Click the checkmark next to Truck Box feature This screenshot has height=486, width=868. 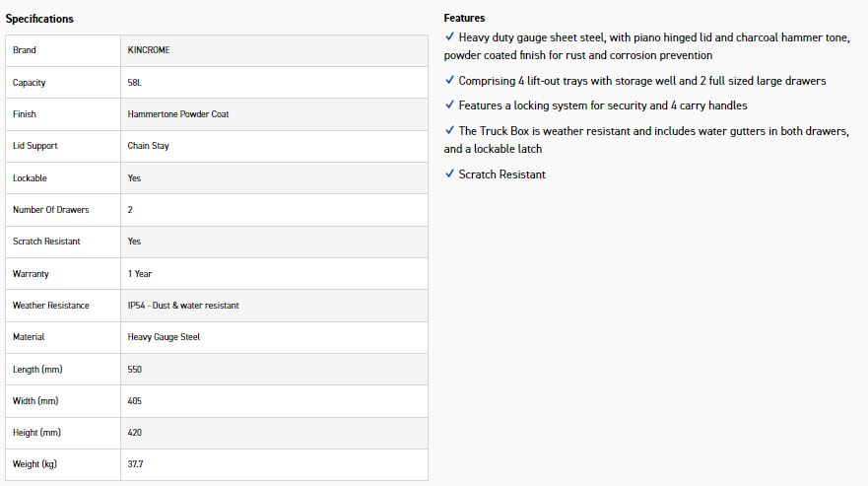pyautogui.click(x=449, y=130)
